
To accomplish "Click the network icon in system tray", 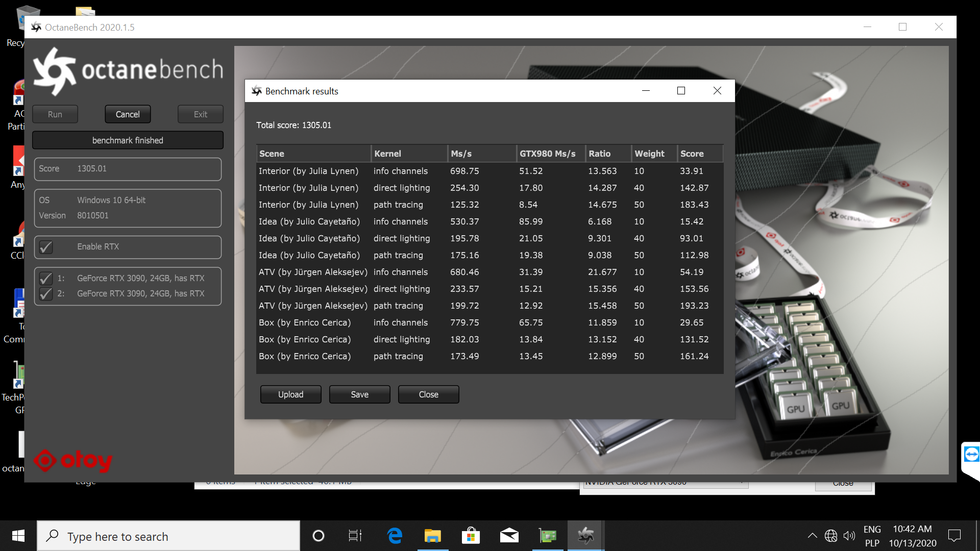I will click(x=831, y=536).
